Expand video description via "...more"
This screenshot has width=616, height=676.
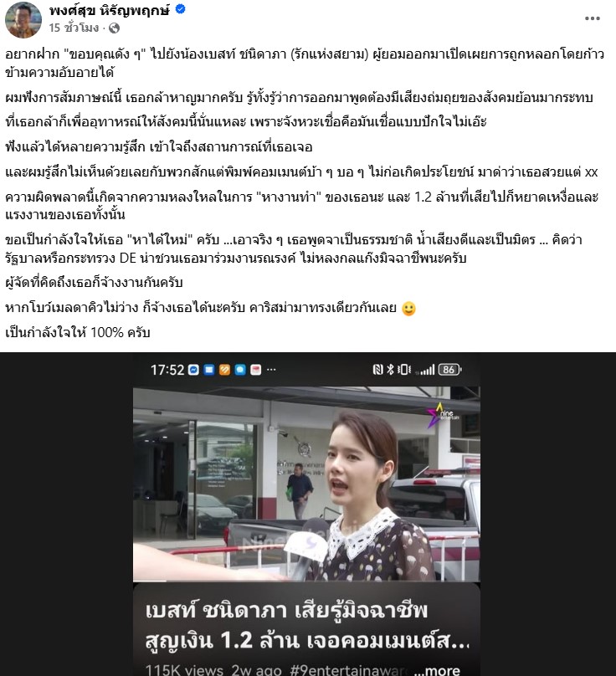pyautogui.click(x=437, y=670)
